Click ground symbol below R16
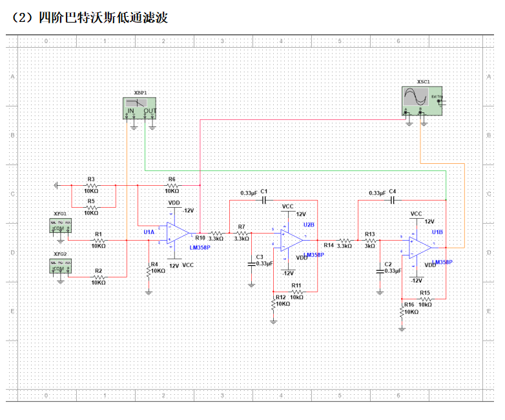Viewport: 505px width, 420px height. 402,329
